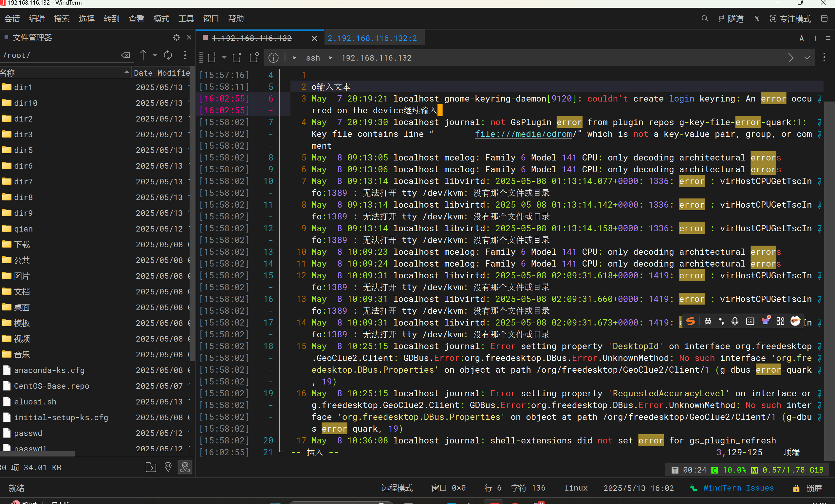
Task: Switch to tab 2.192.168.116.132:2
Action: 372,38
